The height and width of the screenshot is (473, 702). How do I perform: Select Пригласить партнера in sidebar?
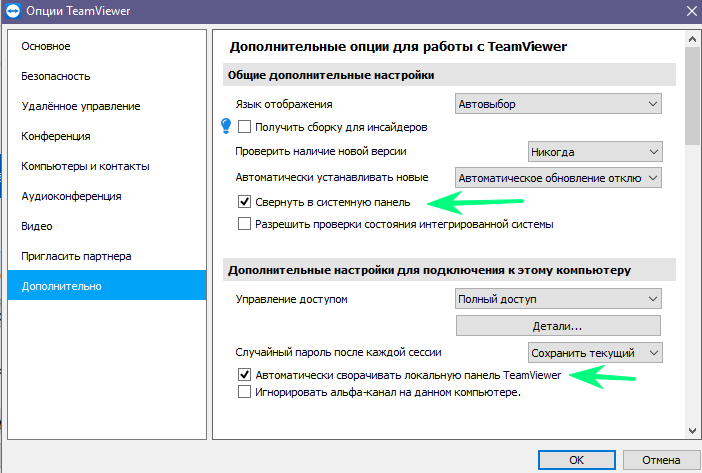pyautogui.click(x=107, y=256)
